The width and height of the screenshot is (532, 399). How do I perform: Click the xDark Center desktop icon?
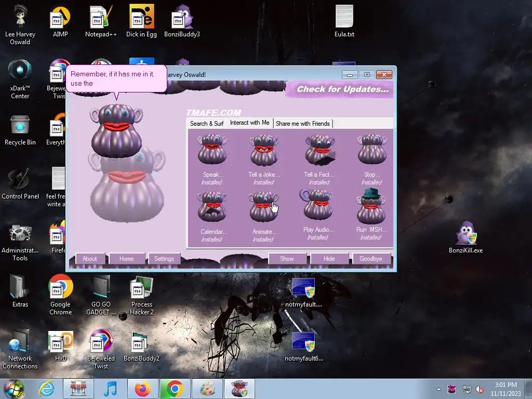(x=20, y=79)
